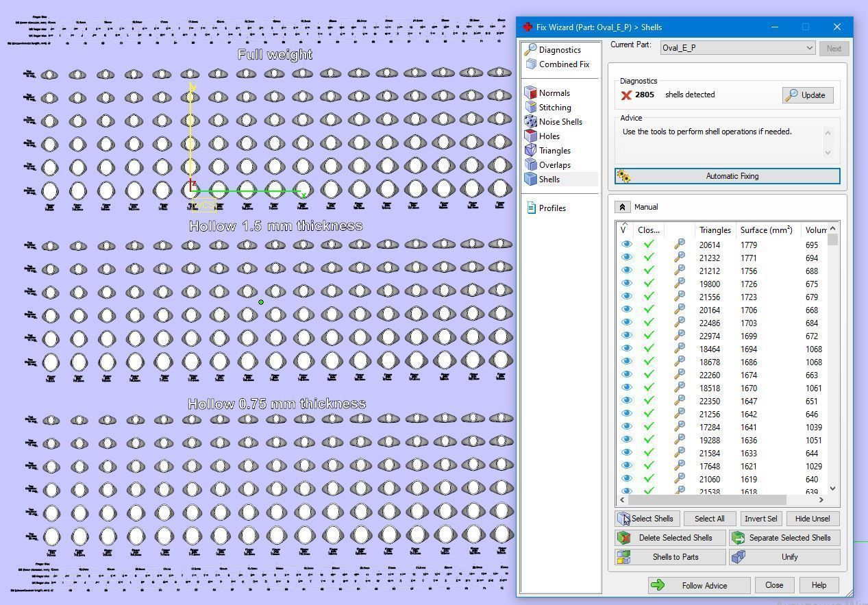Viewport: 868px width, 605px height.
Task: Open the Diagnostics page in sidebar
Action: [560, 50]
